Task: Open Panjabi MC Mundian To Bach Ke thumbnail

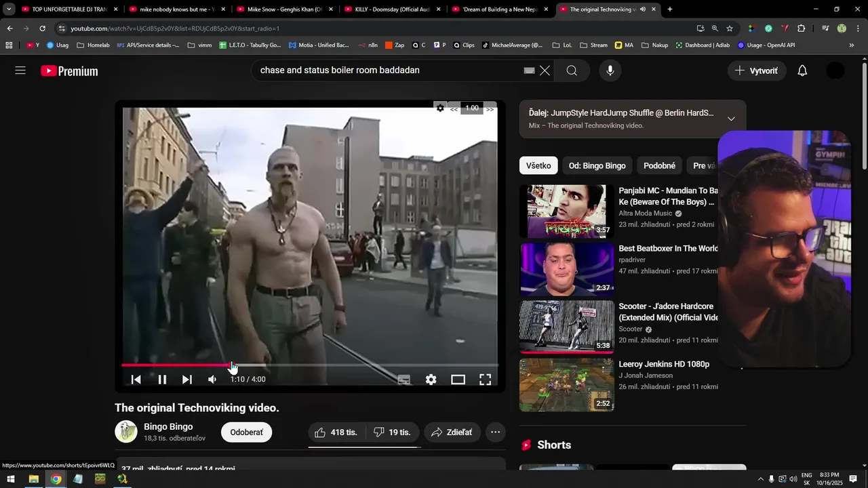Action: click(567, 211)
